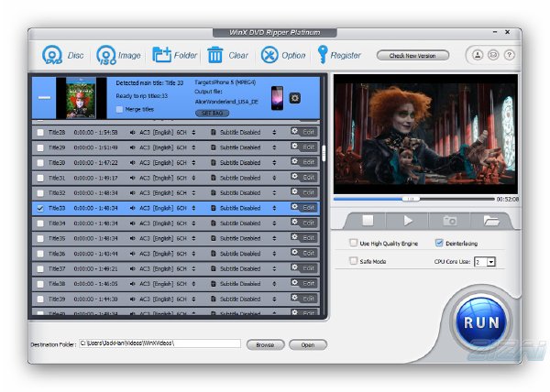Open the subtitle selector for Title33
This screenshot has height=392, width=550.
tap(274, 209)
